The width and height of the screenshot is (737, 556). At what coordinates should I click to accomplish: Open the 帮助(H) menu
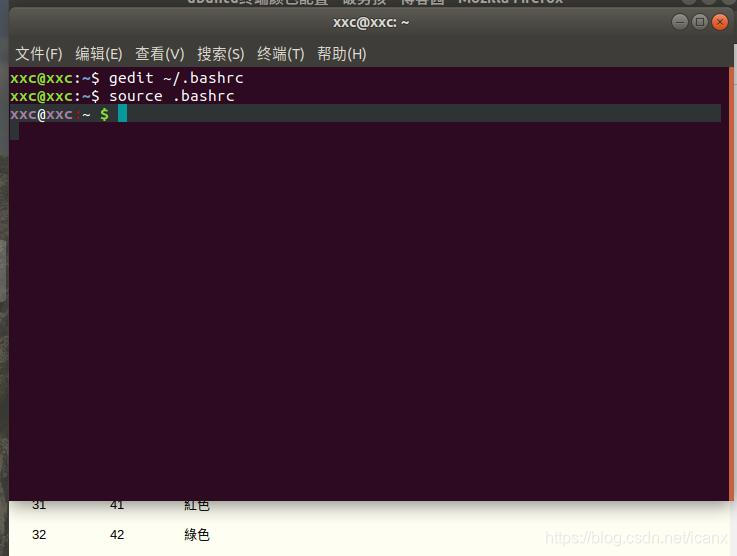(341, 54)
